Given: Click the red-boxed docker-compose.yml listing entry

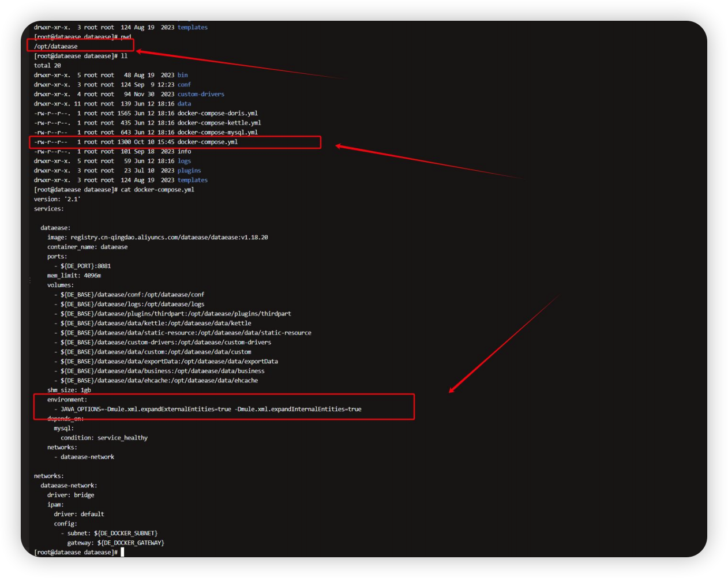Looking at the screenshot, I should pos(208,142).
